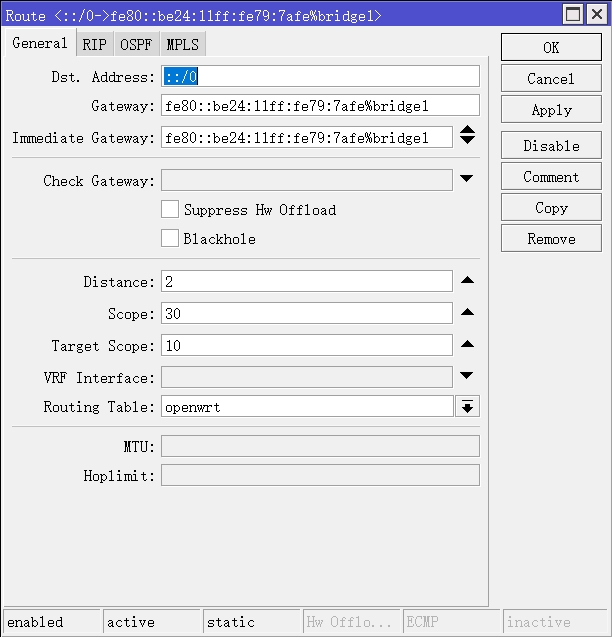Viewport: 612px width, 637px height.
Task: Remove this route
Action: click(551, 238)
